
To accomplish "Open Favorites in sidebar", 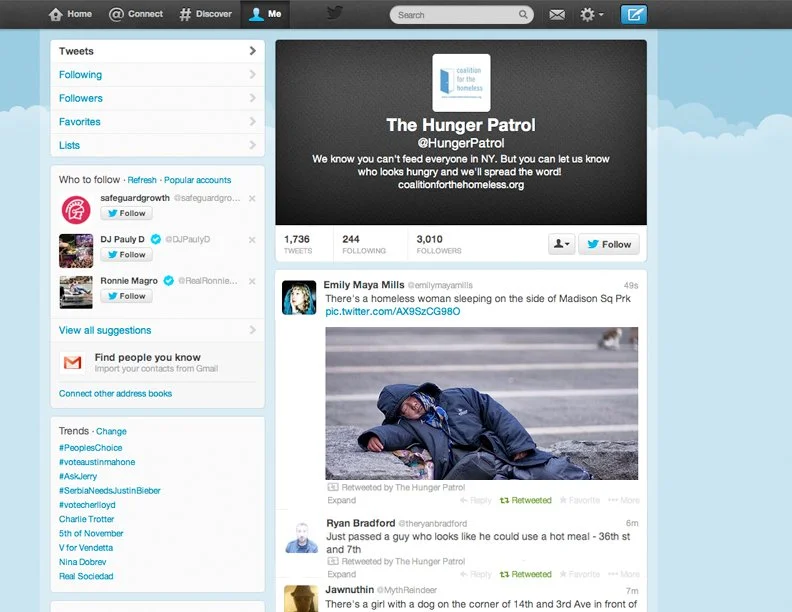I will point(158,122).
